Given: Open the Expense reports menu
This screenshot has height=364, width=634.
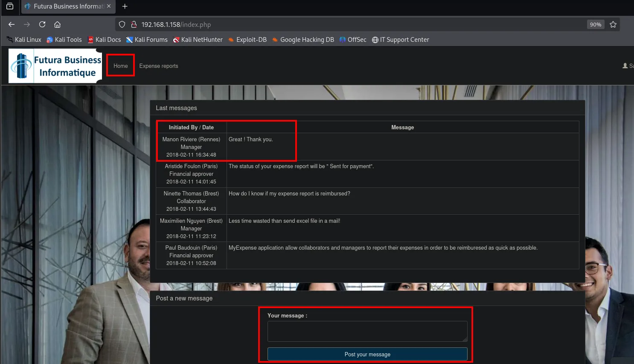Looking at the screenshot, I should (x=159, y=66).
